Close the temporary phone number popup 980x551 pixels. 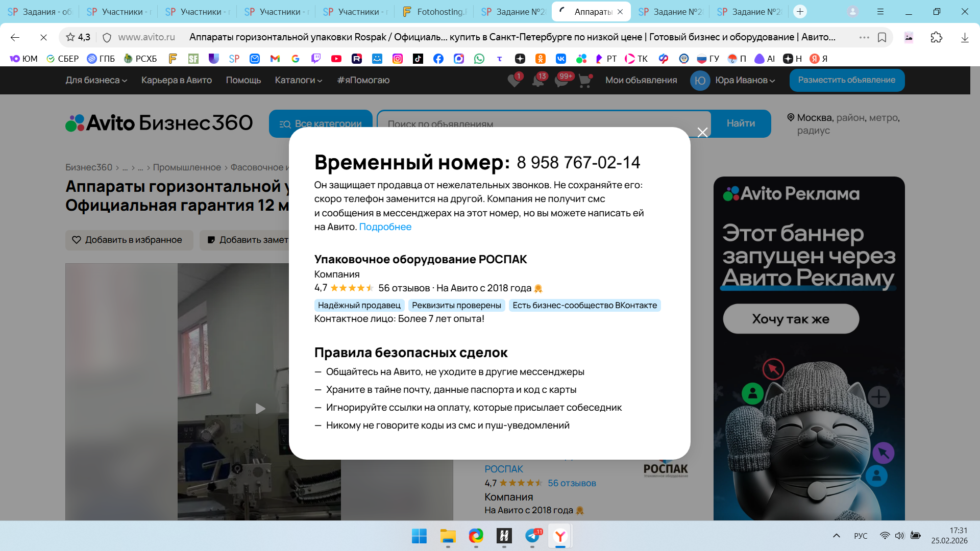tap(702, 133)
